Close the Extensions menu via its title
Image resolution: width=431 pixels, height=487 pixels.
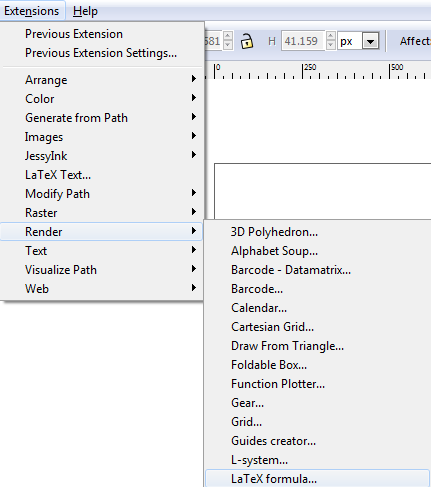point(31,11)
